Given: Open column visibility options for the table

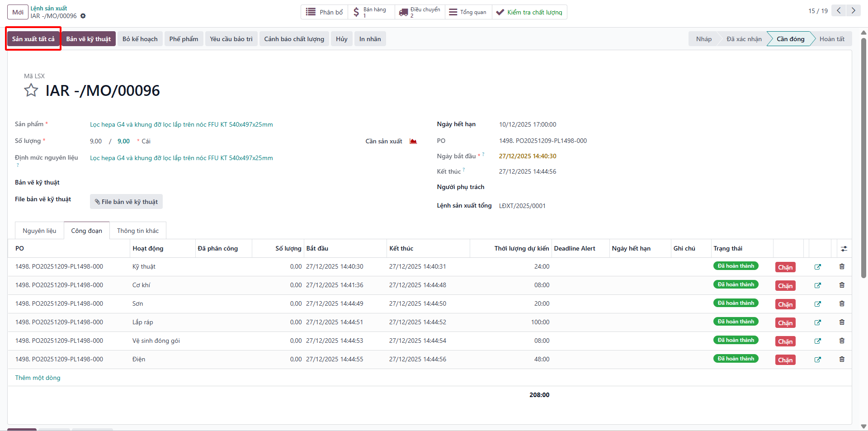Looking at the screenshot, I should 844,249.
